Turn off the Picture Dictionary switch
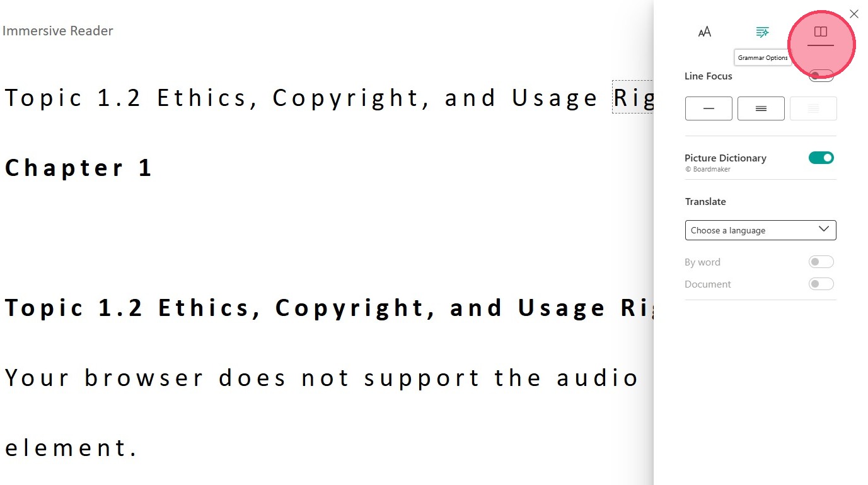This screenshot has height=485, width=868. pos(821,158)
